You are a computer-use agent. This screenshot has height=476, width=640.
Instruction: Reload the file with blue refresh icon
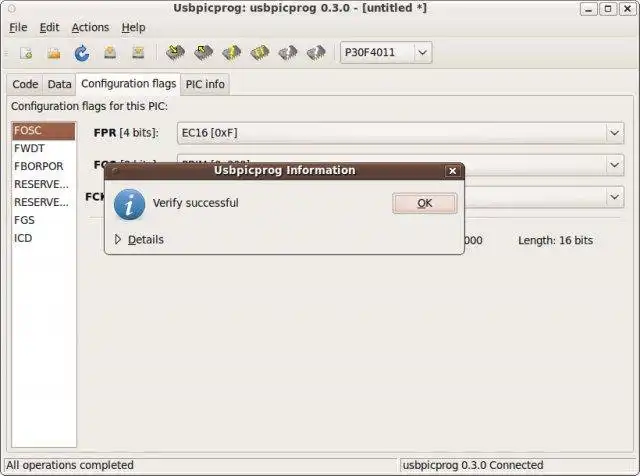click(82, 53)
